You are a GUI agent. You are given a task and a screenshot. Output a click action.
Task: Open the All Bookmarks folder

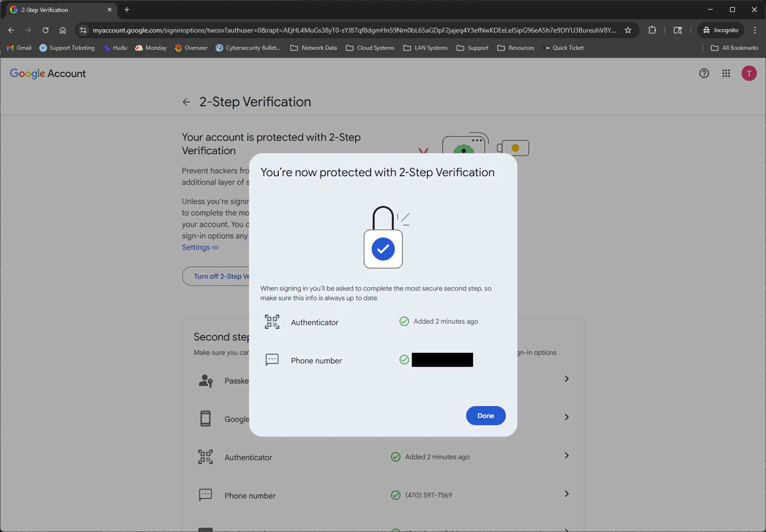tap(735, 48)
